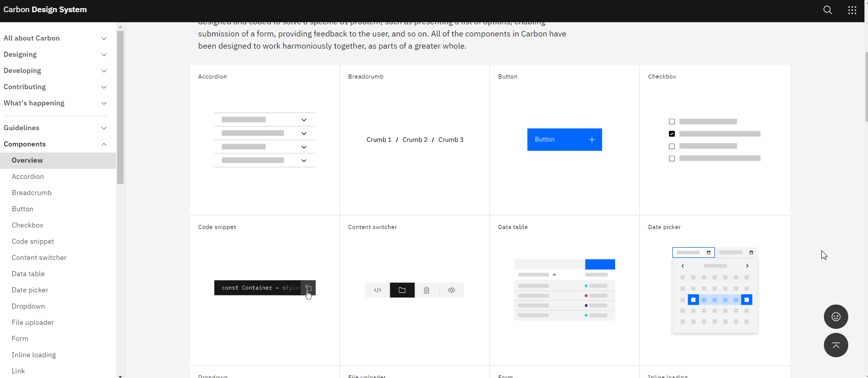Click the page vertical scrollbar thumb
This screenshot has height=378, width=868.
[866, 86]
